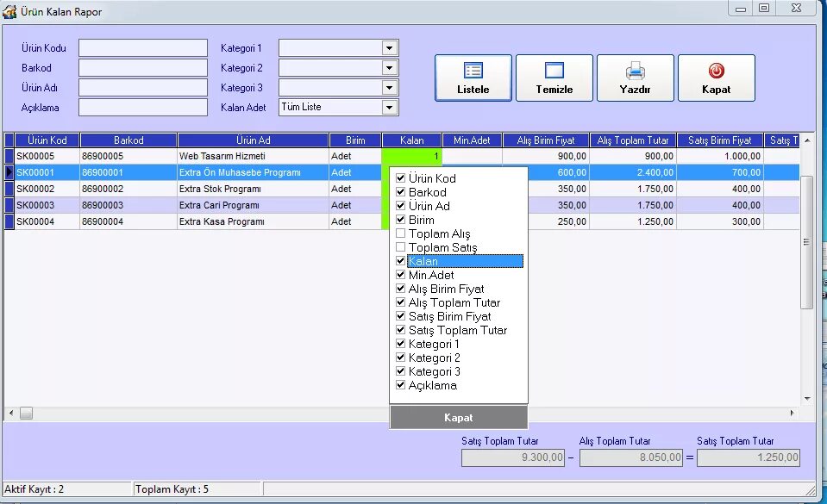The image size is (827, 504).
Task: Toggle Kategori 1 column checkbox
Action: click(x=400, y=343)
